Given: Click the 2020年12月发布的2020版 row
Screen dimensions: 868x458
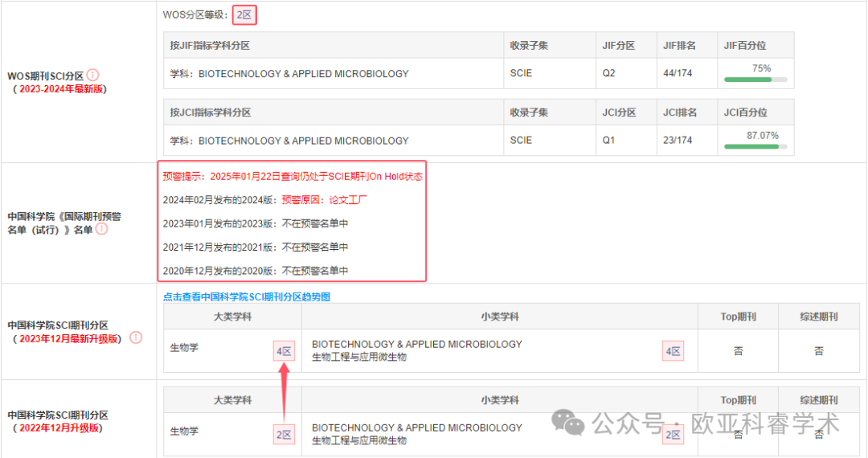Looking at the screenshot, I should (256, 271).
